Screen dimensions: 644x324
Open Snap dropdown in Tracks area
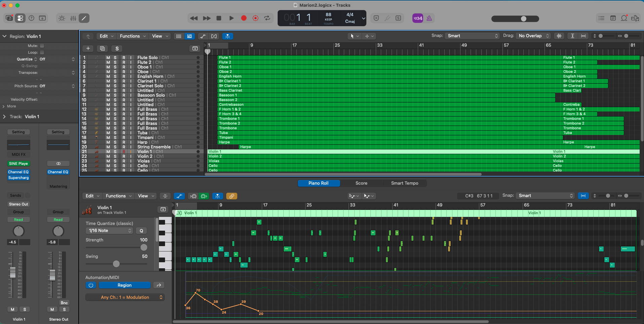(x=472, y=36)
